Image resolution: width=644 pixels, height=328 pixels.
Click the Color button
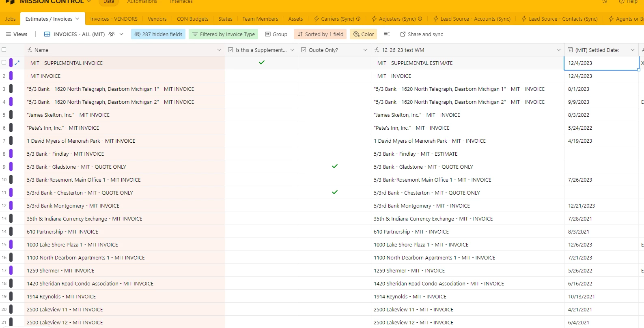(x=364, y=34)
